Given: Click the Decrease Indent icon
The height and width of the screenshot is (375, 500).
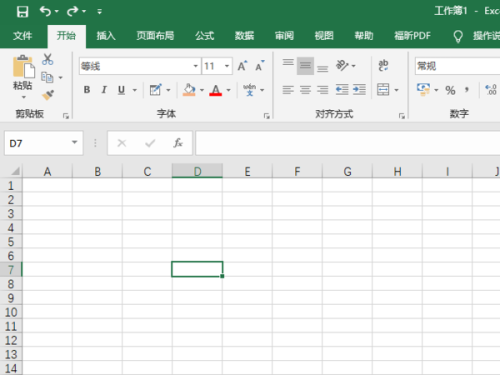Looking at the screenshot, I should 342,89.
